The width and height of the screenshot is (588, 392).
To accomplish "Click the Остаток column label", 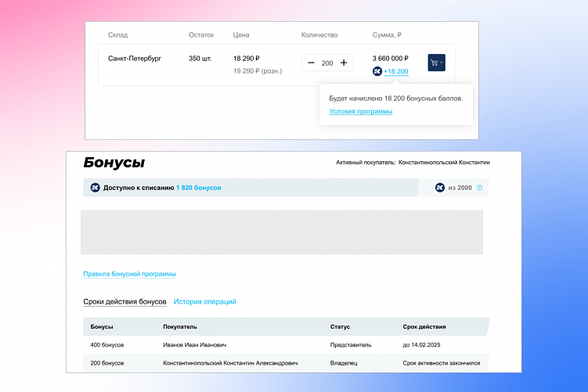I will pyautogui.click(x=201, y=35).
